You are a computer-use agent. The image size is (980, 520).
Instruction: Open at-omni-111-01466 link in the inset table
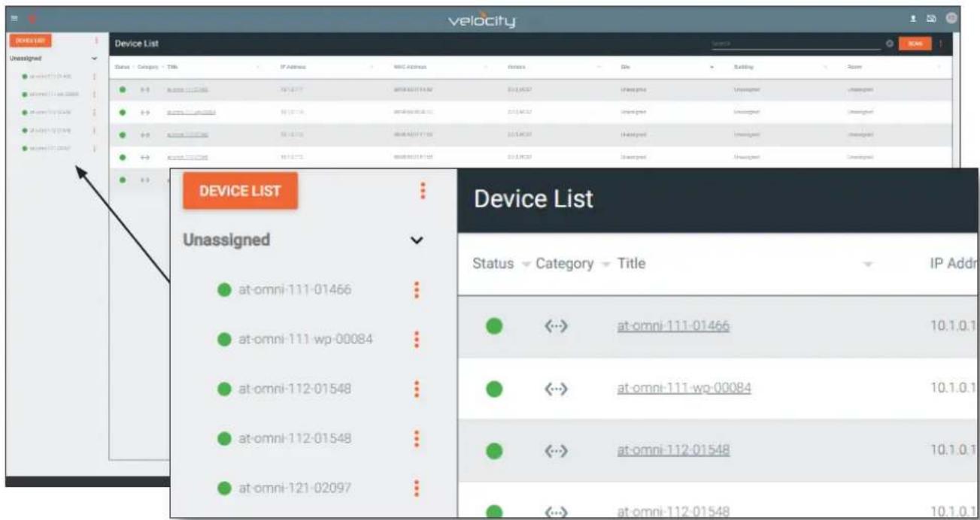point(673,326)
